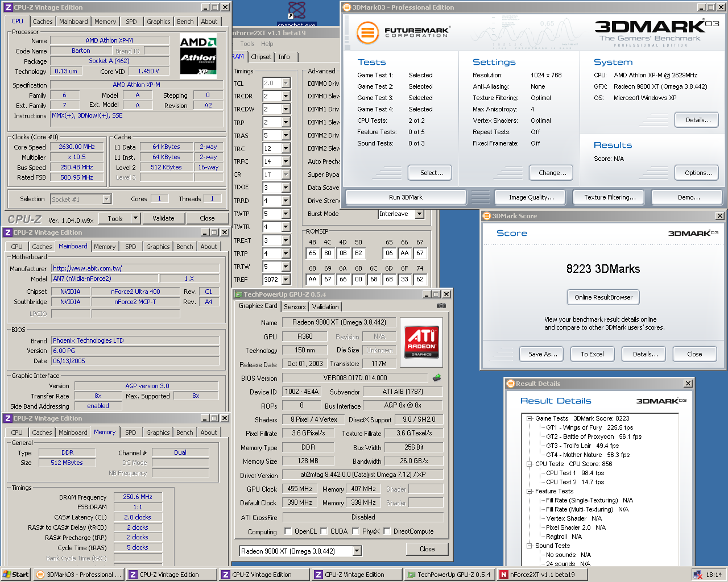Click the Validate button in CPU-Z

(163, 218)
